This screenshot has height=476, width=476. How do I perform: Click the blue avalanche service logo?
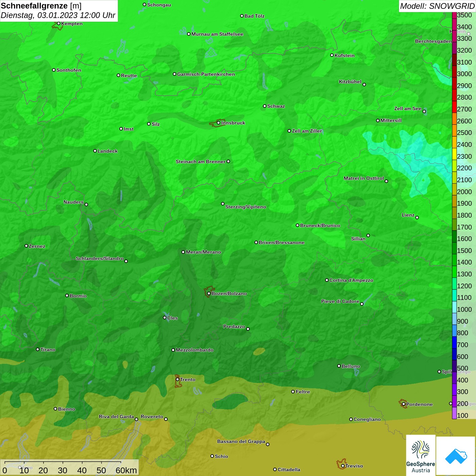tap(456, 456)
